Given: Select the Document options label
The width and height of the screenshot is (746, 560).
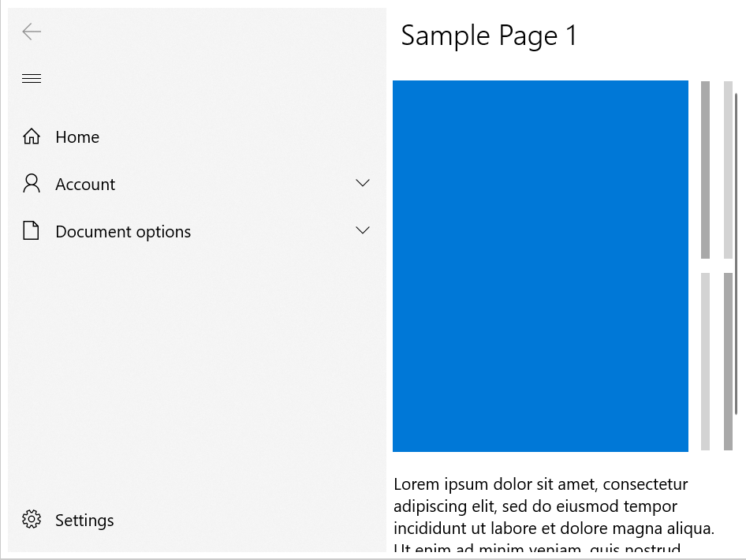Looking at the screenshot, I should coord(123,232).
